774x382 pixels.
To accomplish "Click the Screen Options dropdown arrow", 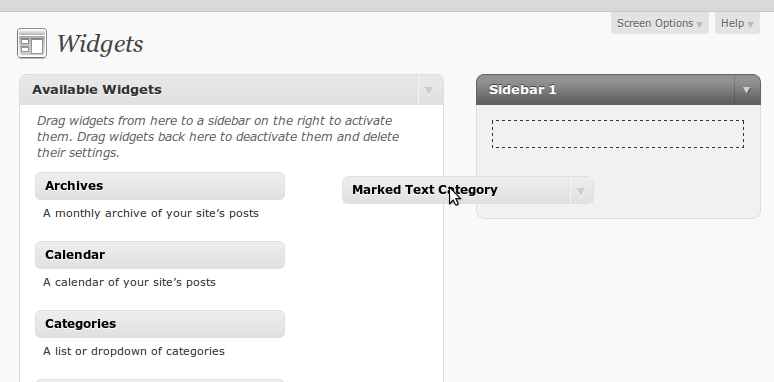I will (699, 24).
